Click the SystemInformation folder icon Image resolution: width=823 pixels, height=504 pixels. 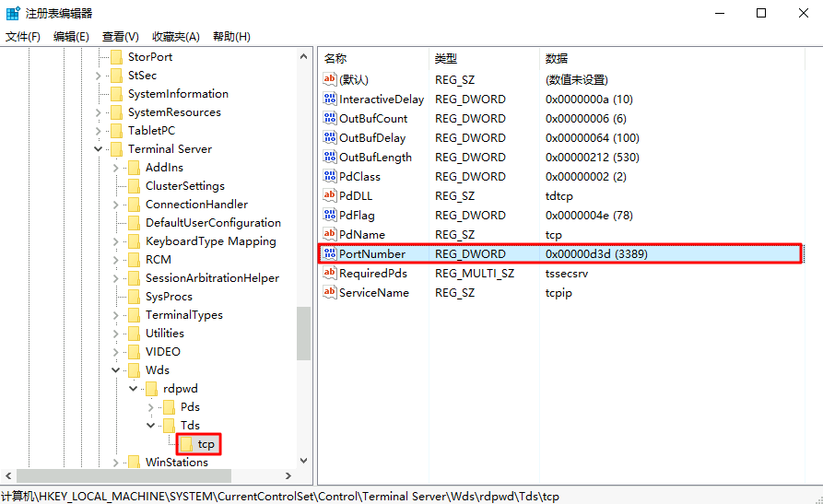(x=116, y=93)
